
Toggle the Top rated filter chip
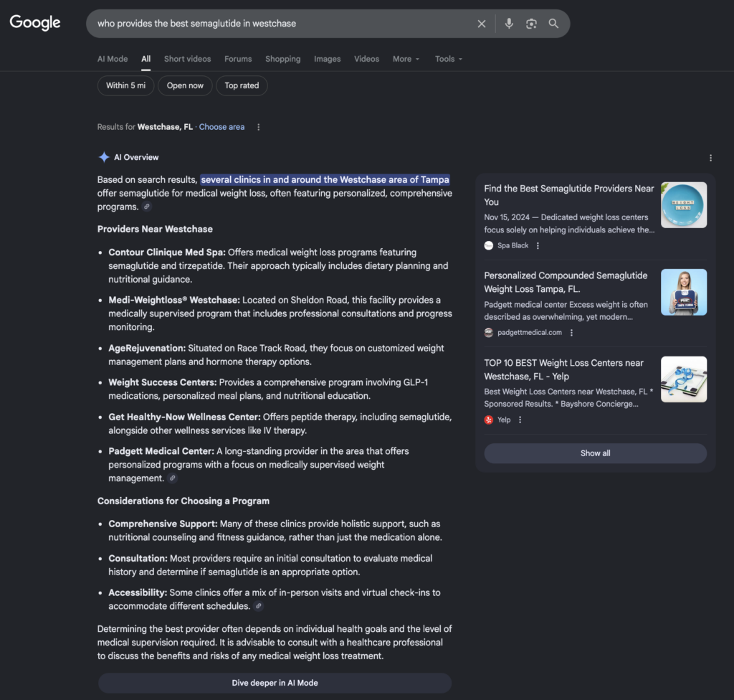coord(242,86)
